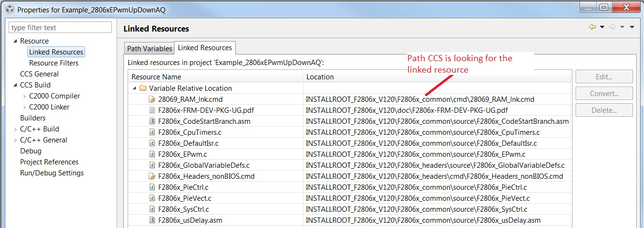Click the F2806x_PieVect.c file icon
Screen dimensions: 644x228
click(x=152, y=198)
